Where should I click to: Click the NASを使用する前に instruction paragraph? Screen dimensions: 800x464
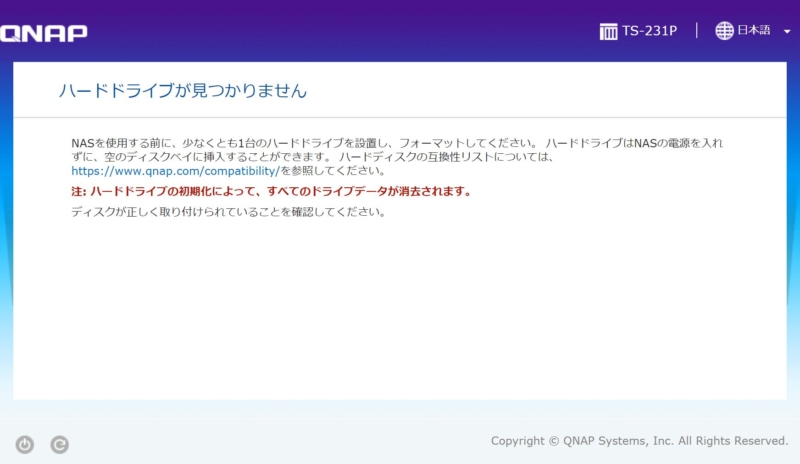coord(397,157)
